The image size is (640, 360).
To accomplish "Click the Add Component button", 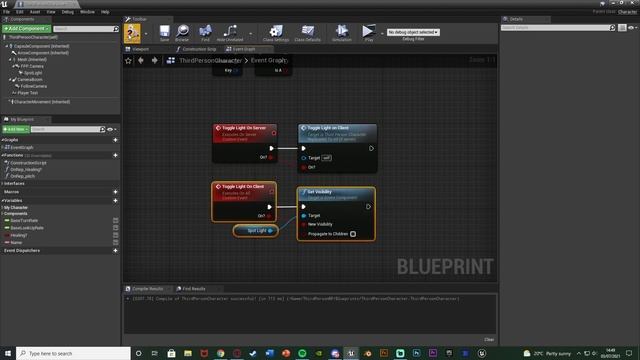I will (27, 29).
